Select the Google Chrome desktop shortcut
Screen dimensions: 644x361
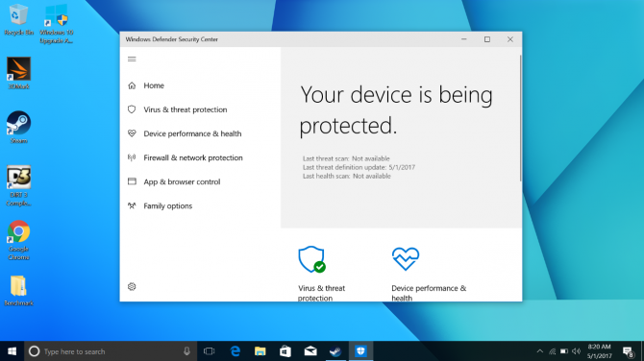coord(18,240)
